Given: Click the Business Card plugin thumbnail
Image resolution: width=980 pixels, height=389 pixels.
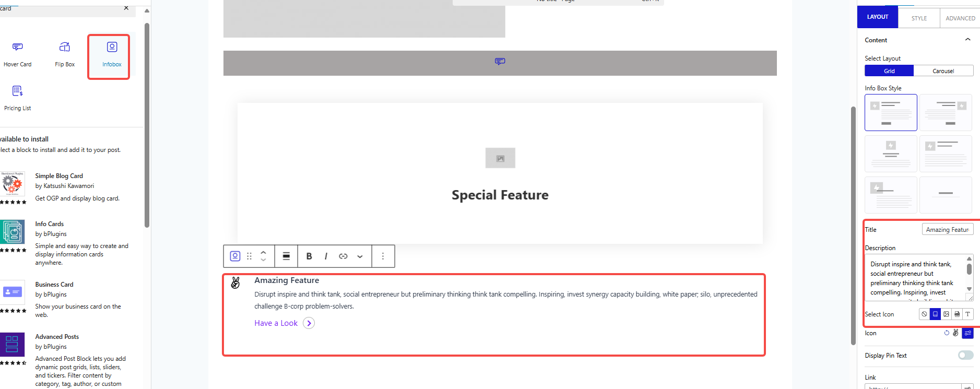Looking at the screenshot, I should (12, 292).
